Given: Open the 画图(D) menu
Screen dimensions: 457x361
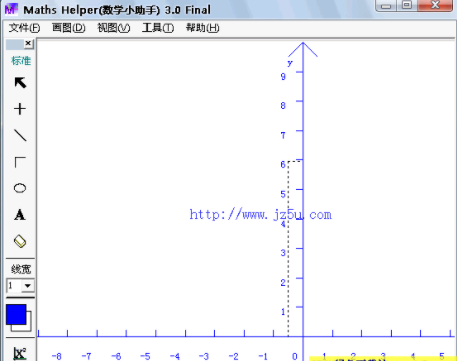Looking at the screenshot, I should pos(69,28).
